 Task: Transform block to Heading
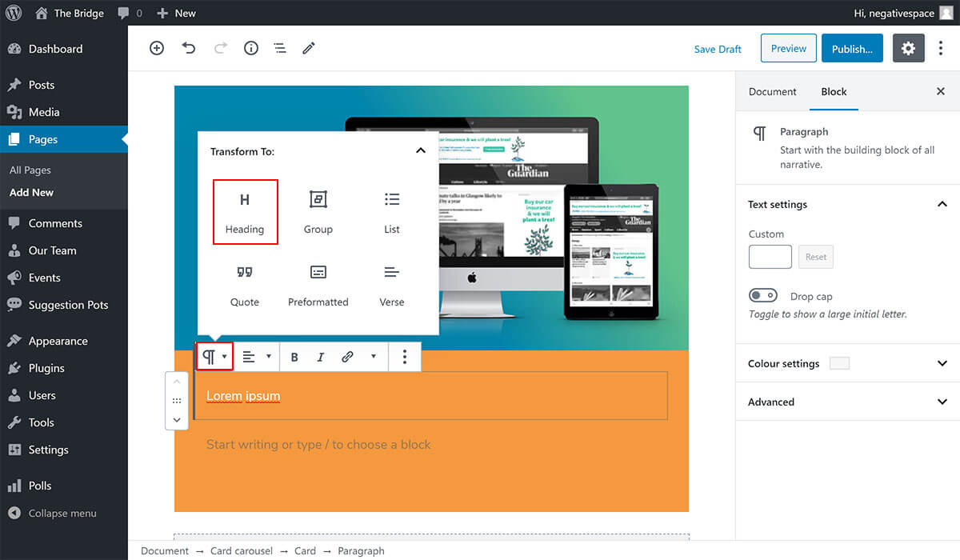click(x=245, y=212)
